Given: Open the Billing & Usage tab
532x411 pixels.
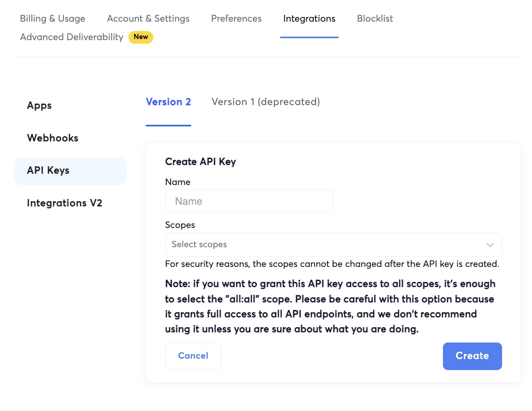Looking at the screenshot, I should (x=52, y=19).
